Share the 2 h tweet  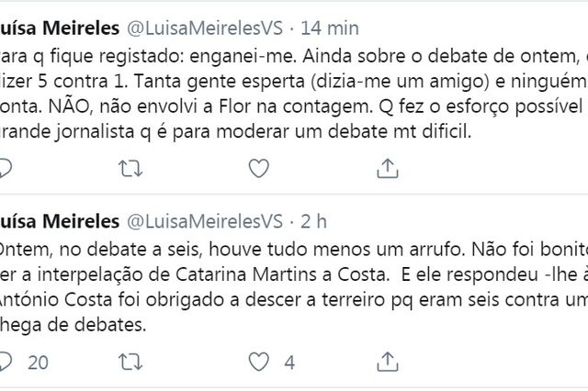pyautogui.click(x=387, y=362)
